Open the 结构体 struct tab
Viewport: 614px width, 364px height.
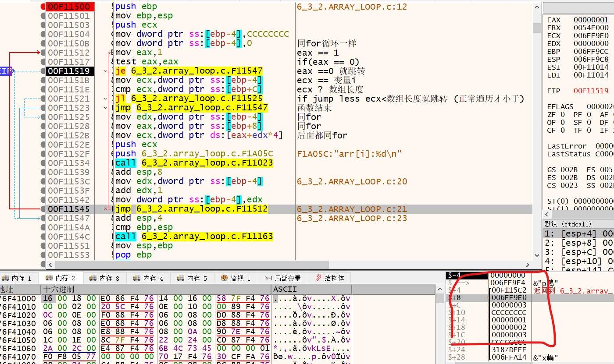click(330, 278)
